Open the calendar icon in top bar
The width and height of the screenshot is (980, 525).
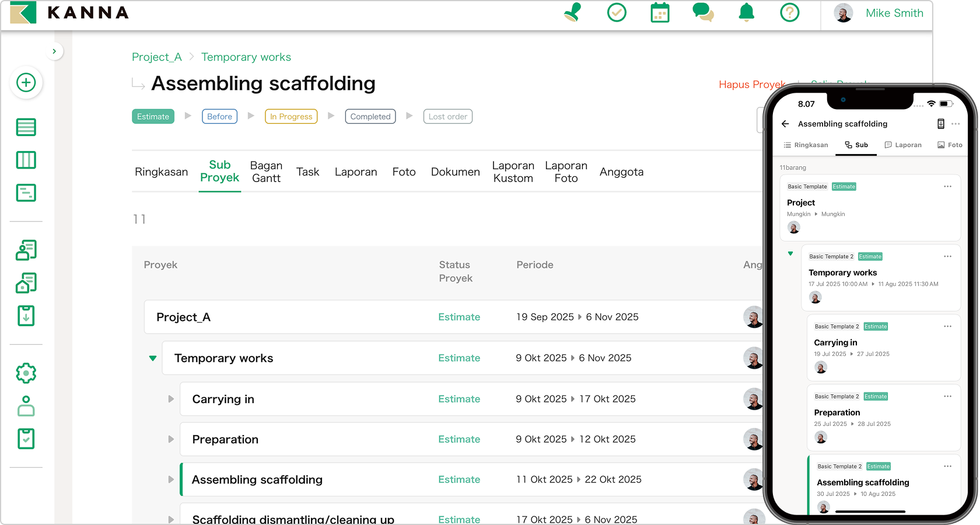point(660,13)
